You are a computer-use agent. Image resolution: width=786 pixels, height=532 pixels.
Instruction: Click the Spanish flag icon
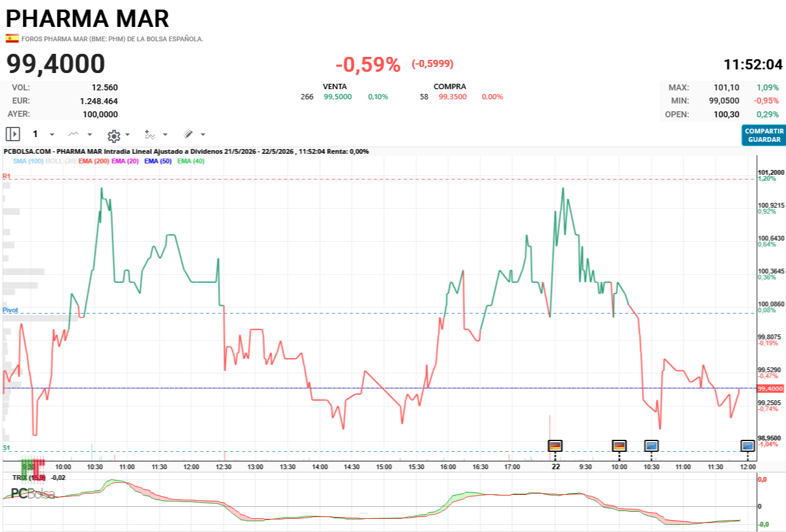12,38
